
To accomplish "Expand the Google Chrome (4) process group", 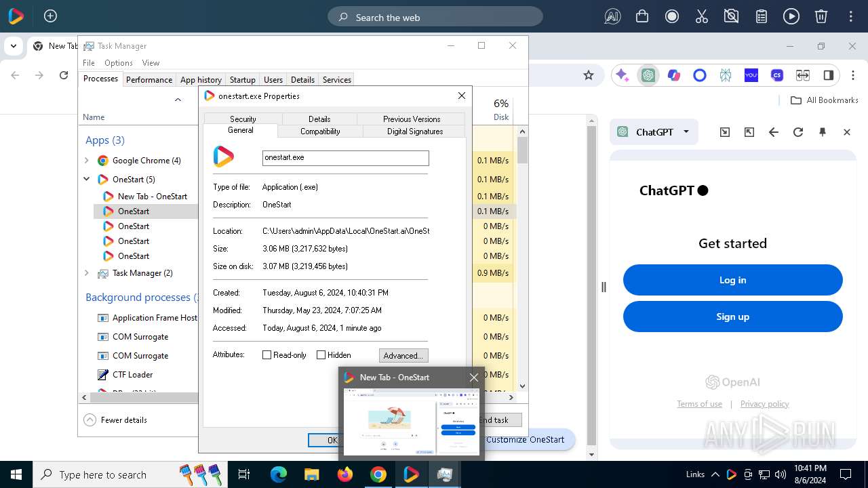I will (86, 161).
